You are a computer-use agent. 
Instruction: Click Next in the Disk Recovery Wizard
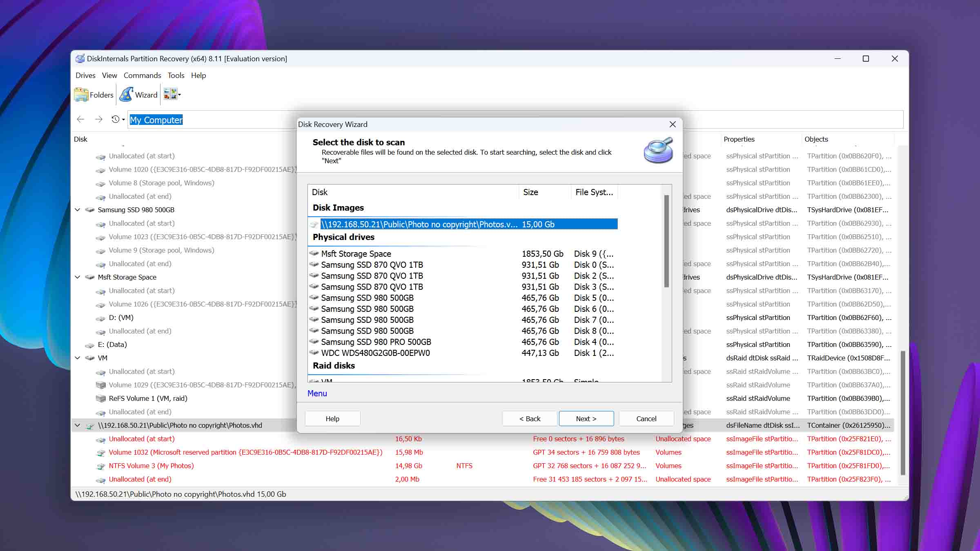(586, 419)
